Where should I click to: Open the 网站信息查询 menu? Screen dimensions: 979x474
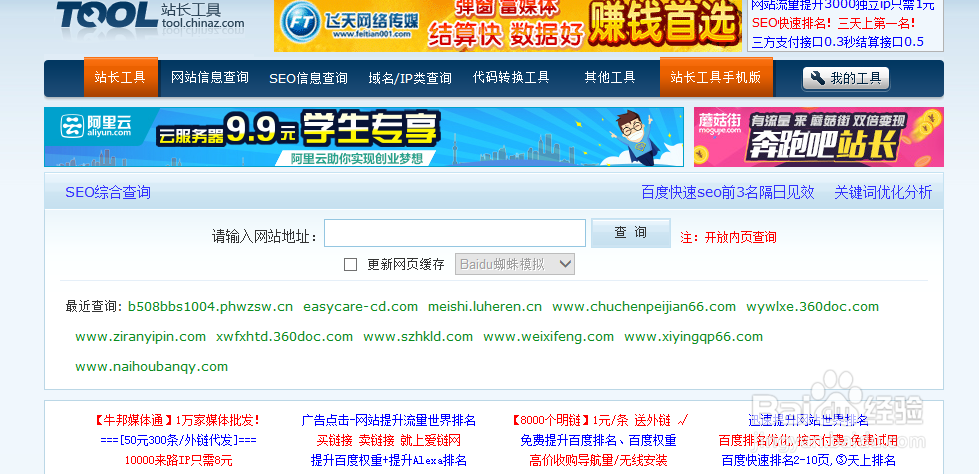[210, 77]
